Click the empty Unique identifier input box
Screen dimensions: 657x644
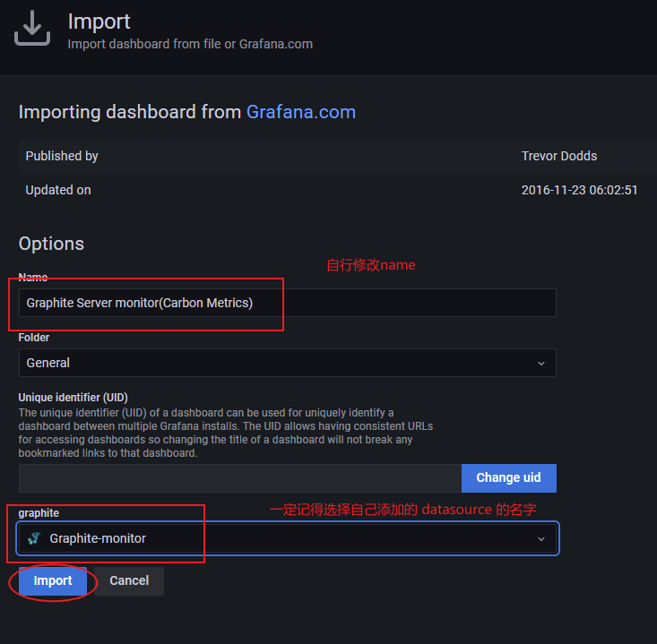pyautogui.click(x=240, y=477)
